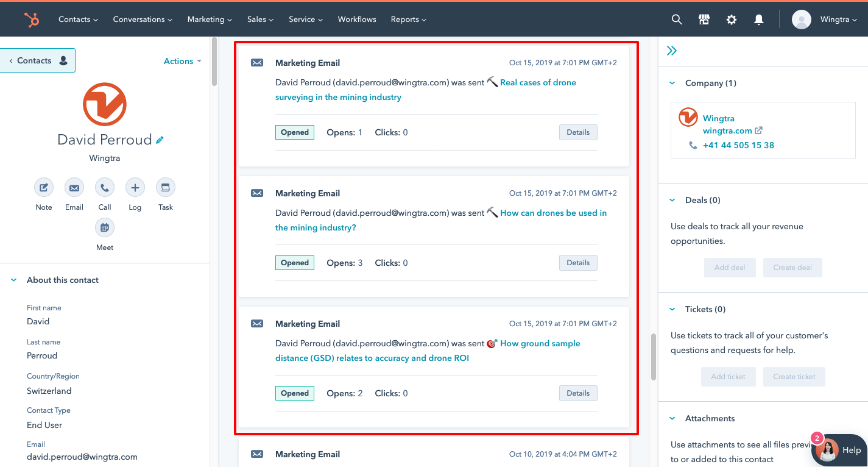Collapse the About this contact section
The width and height of the screenshot is (868, 467).
pos(14,280)
